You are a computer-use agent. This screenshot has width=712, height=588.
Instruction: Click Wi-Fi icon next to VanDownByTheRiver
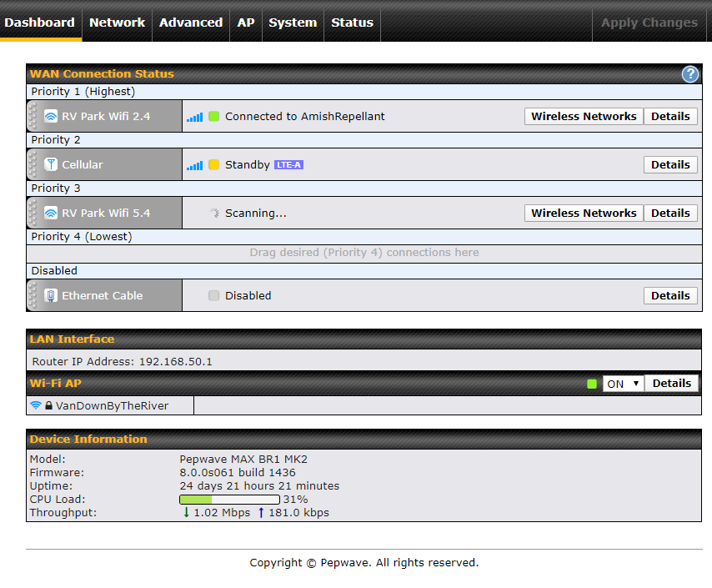(x=35, y=405)
